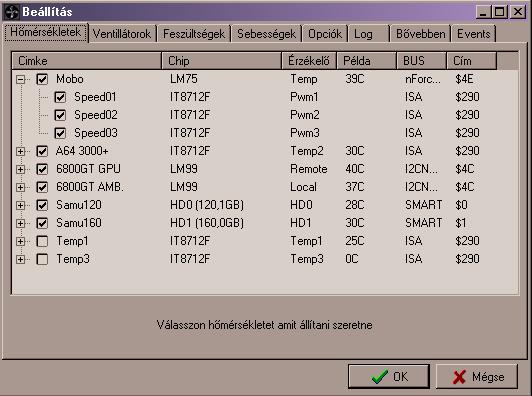Viewport: 532px width, 396px height.
Task: Expand the 6800GT AMB. tree node
Action: tap(21, 187)
